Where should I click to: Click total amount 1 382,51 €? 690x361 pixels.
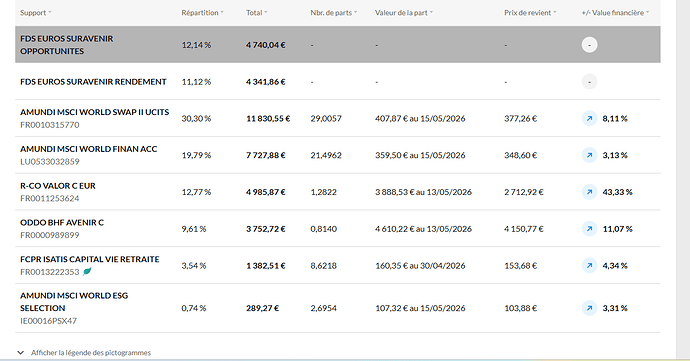(266, 266)
